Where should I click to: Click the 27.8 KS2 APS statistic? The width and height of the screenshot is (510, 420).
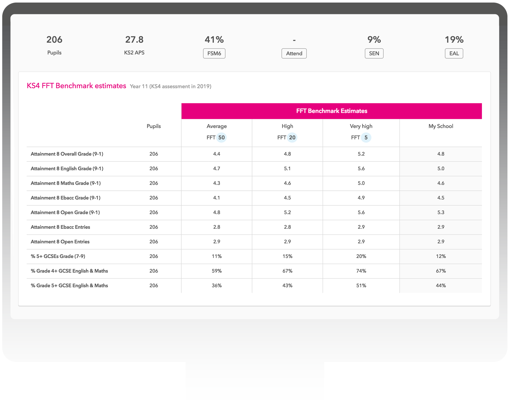pos(134,45)
